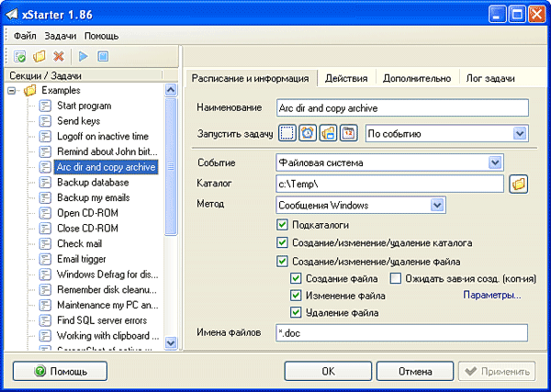Open the Метод Сообщения Windows dropdown
The height and width of the screenshot is (392, 551).
(x=437, y=205)
